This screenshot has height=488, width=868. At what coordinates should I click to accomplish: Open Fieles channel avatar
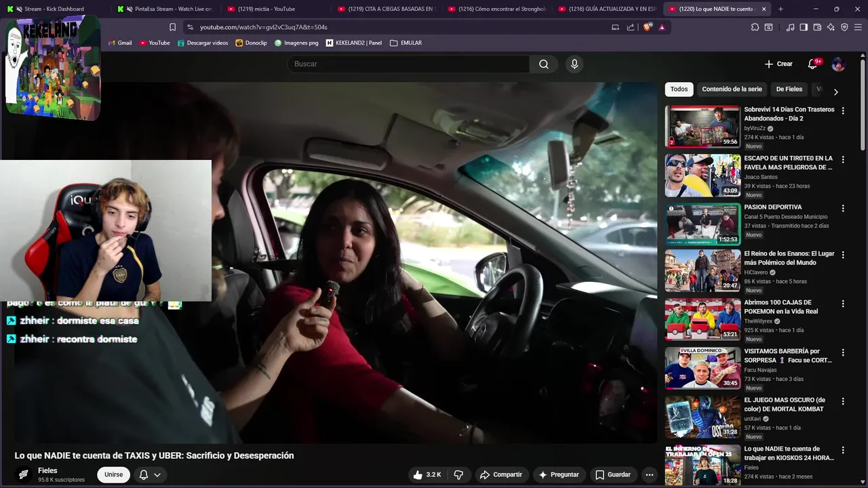coord(23,474)
